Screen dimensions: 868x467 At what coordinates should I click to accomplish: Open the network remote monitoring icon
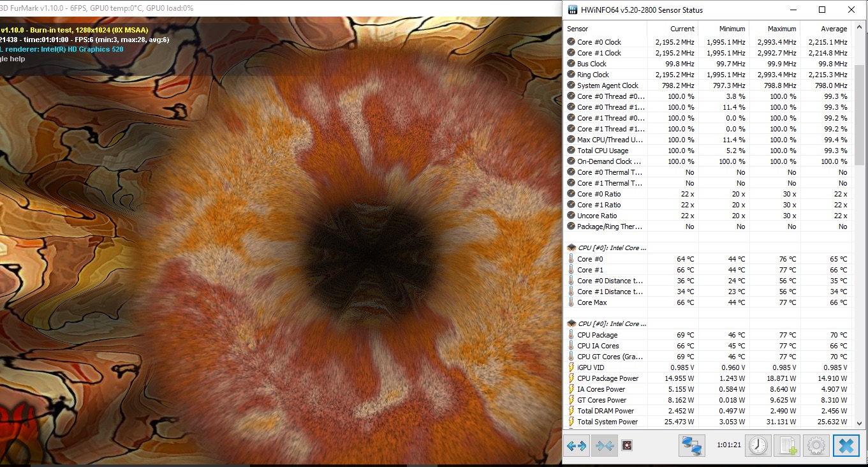(692, 445)
